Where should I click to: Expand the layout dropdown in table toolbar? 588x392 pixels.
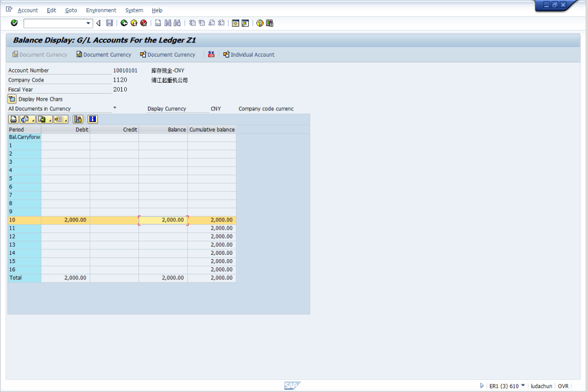[66, 120]
